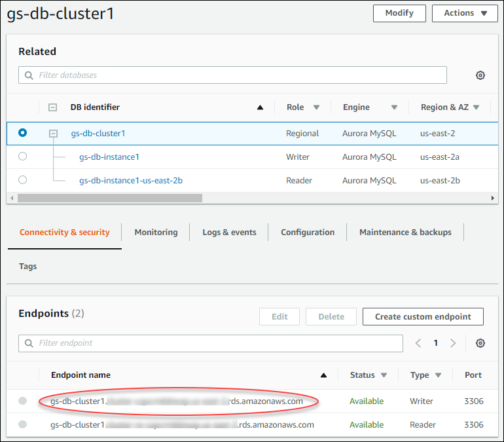504x442 pixels.
Task: Click the Create custom endpoint button
Action: 423,316
